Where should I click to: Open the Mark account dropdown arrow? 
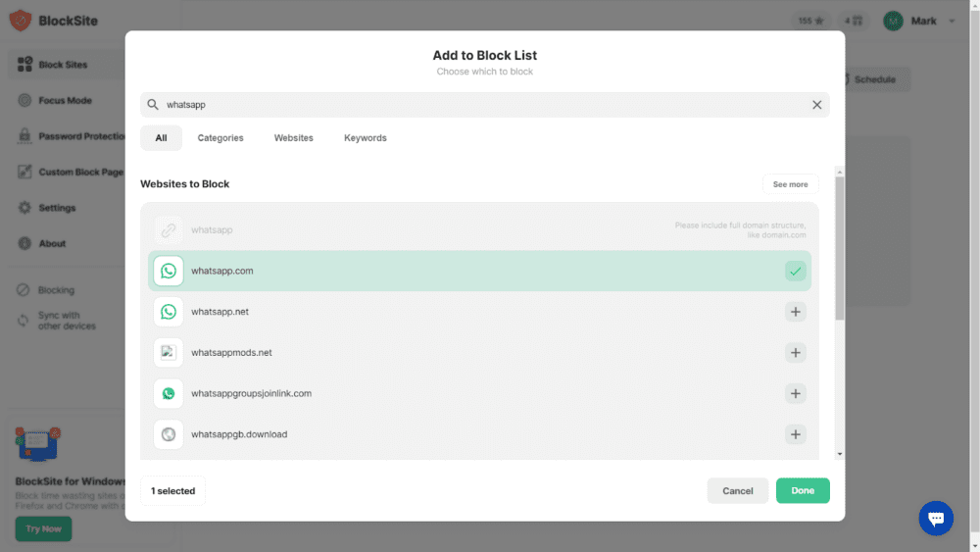pyautogui.click(x=952, y=22)
